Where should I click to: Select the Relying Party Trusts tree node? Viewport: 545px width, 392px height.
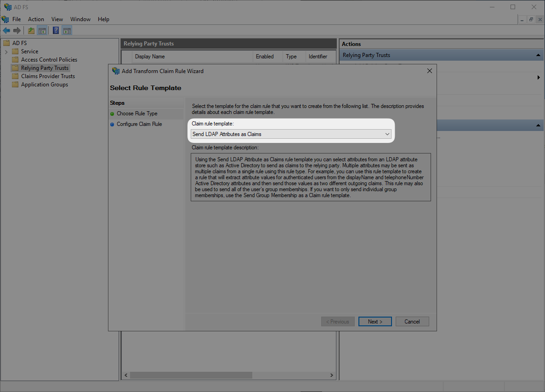coord(44,68)
